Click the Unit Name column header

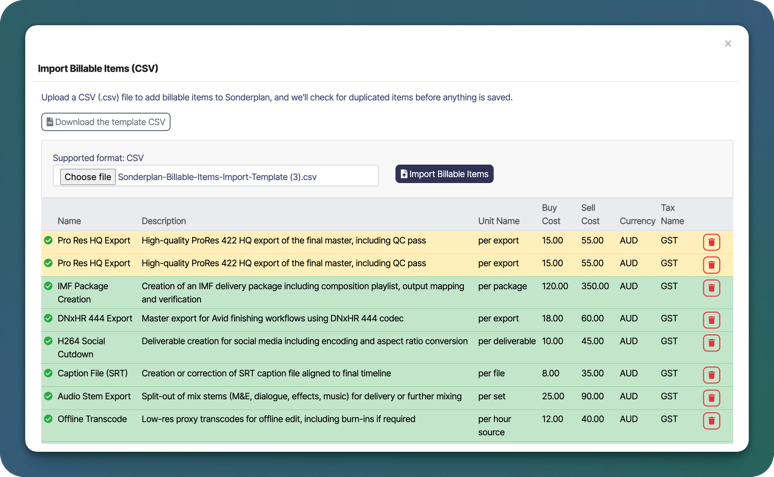pyautogui.click(x=499, y=221)
